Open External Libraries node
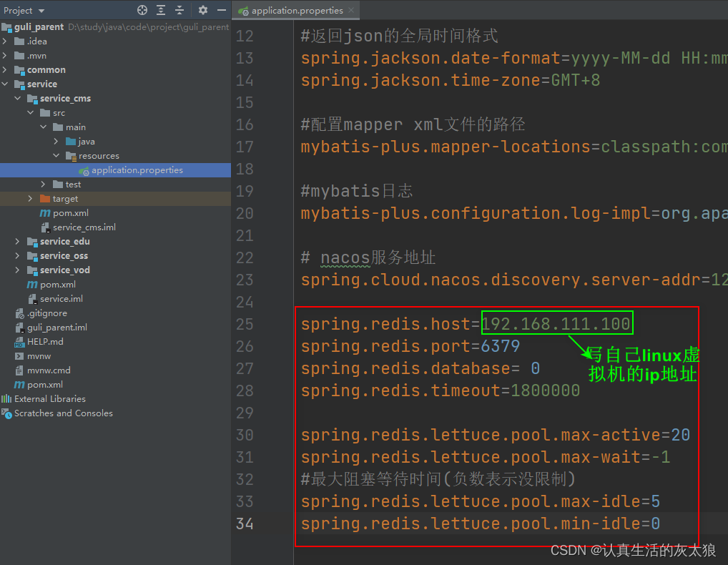728x565 pixels. 49,399
